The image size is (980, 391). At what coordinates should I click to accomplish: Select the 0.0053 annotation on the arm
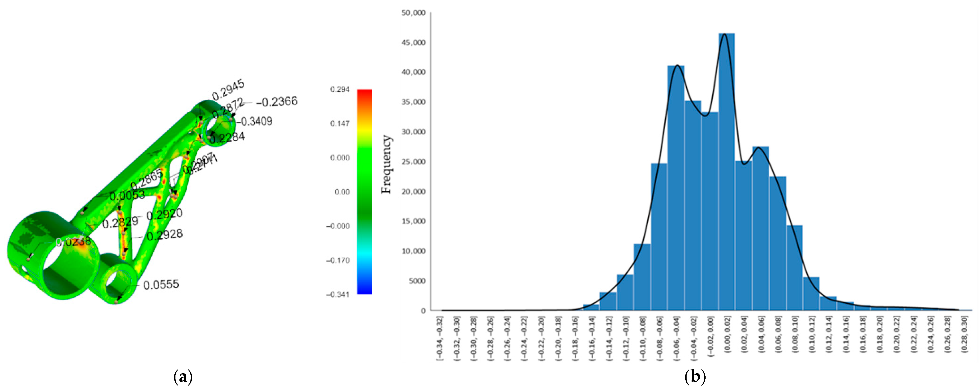pyautogui.click(x=127, y=196)
